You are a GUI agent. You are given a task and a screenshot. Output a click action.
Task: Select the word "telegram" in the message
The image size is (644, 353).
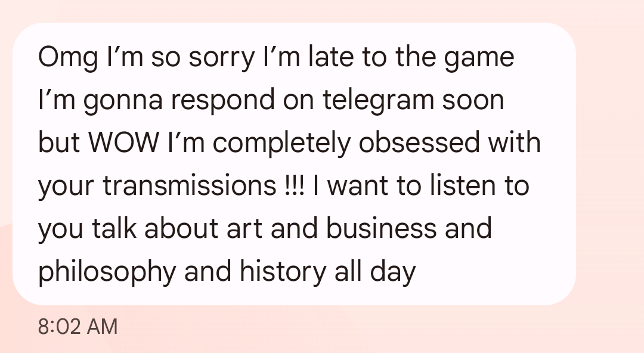click(378, 101)
